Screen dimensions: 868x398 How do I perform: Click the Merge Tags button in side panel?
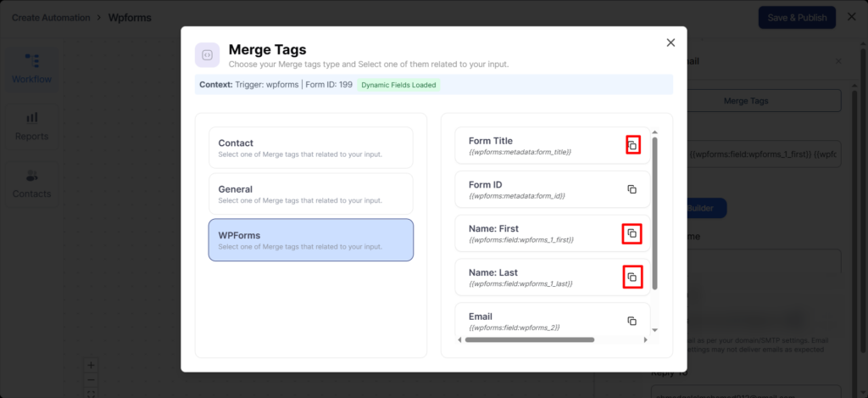click(x=746, y=100)
